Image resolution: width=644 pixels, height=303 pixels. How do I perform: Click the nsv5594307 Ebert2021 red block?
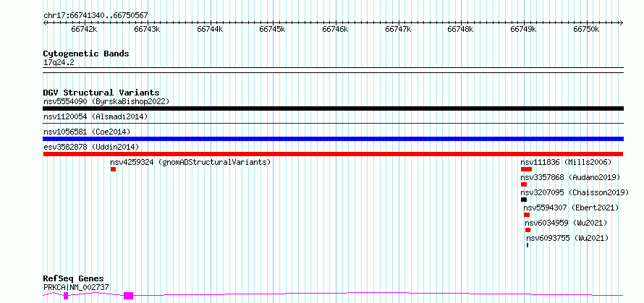tap(527, 215)
